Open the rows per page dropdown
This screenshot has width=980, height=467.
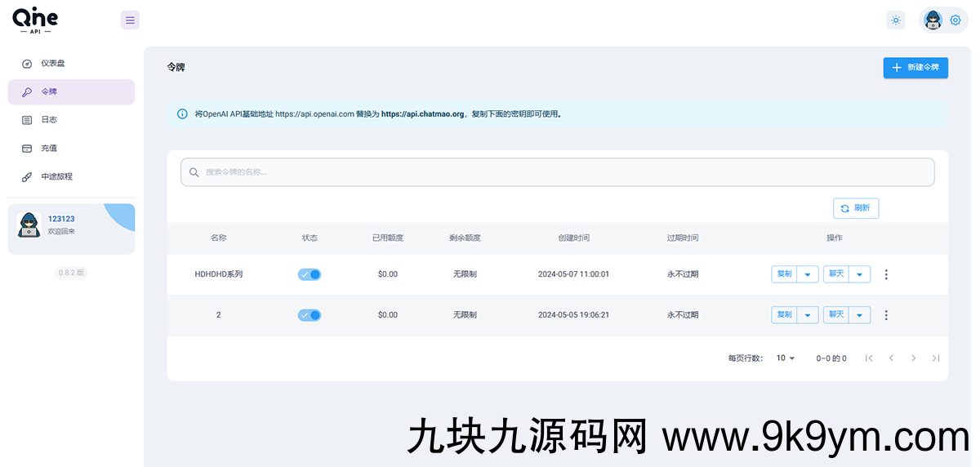click(x=785, y=358)
